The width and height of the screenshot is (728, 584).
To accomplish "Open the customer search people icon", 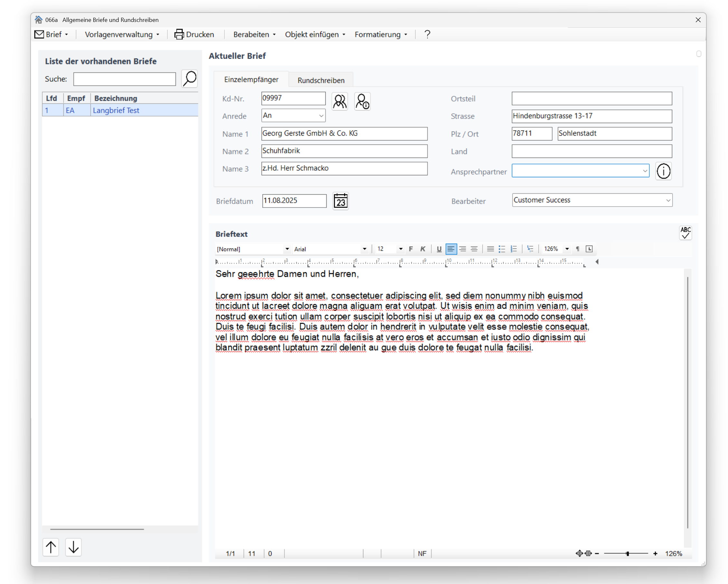I will pyautogui.click(x=339, y=101).
